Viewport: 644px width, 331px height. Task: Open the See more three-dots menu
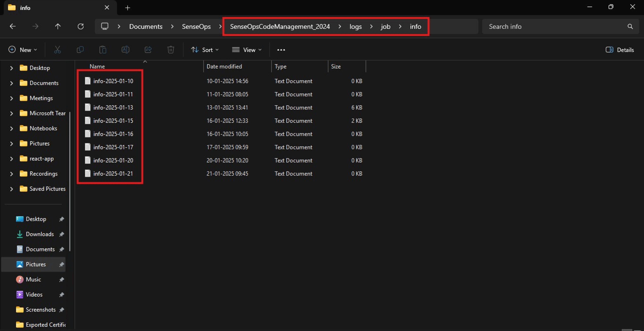pos(281,50)
